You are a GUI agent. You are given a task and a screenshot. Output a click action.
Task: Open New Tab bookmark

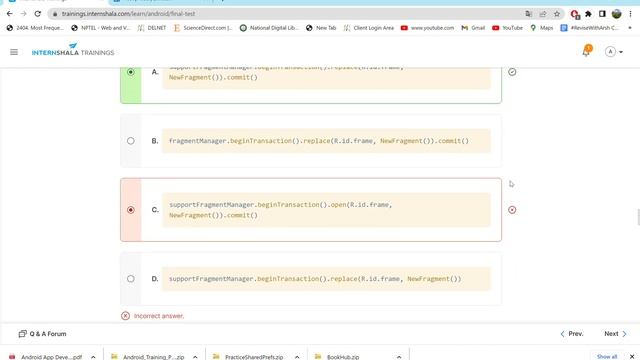click(x=321, y=28)
